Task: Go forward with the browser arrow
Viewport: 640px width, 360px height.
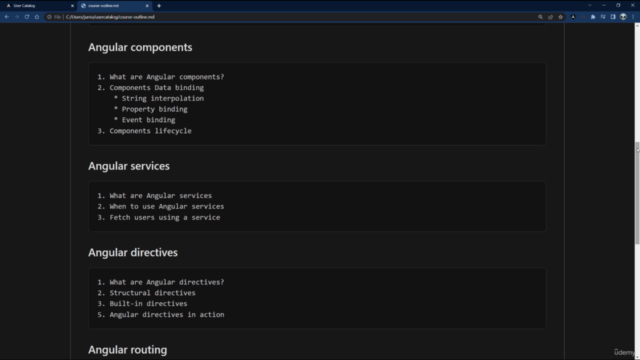Action: click(x=17, y=17)
